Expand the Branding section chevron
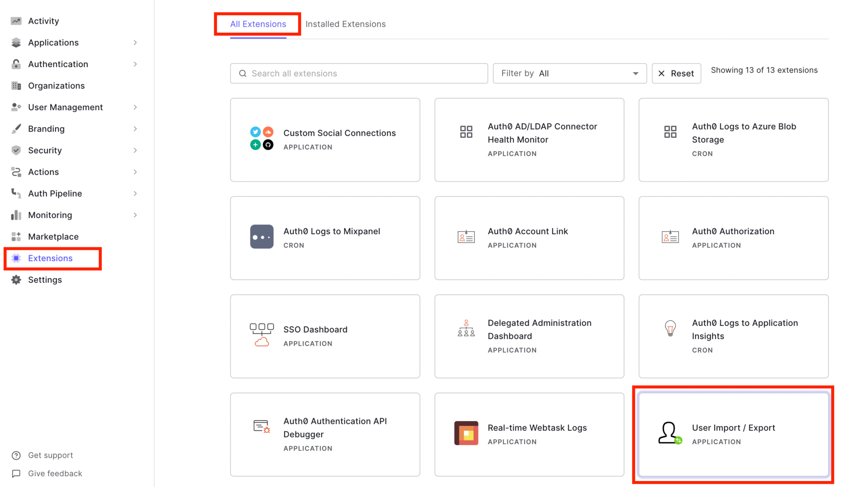868x487 pixels. point(135,129)
